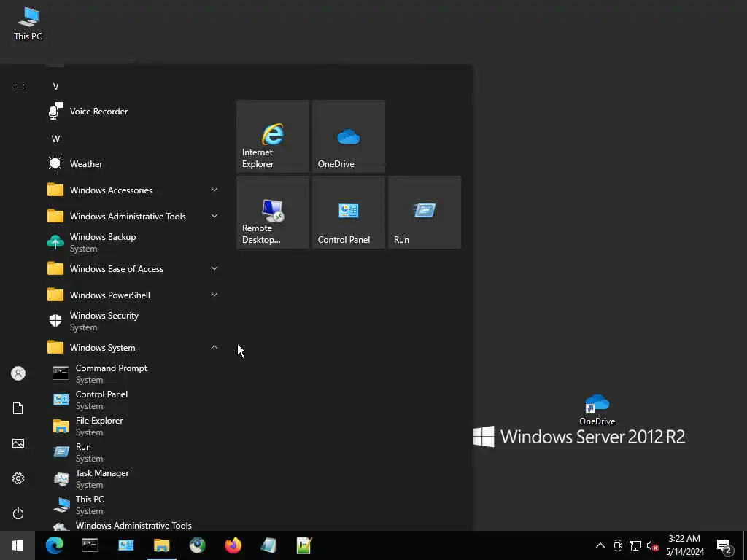The width and height of the screenshot is (747, 560).
Task: Launch Command Prompt under Windows System
Action: 133,374
